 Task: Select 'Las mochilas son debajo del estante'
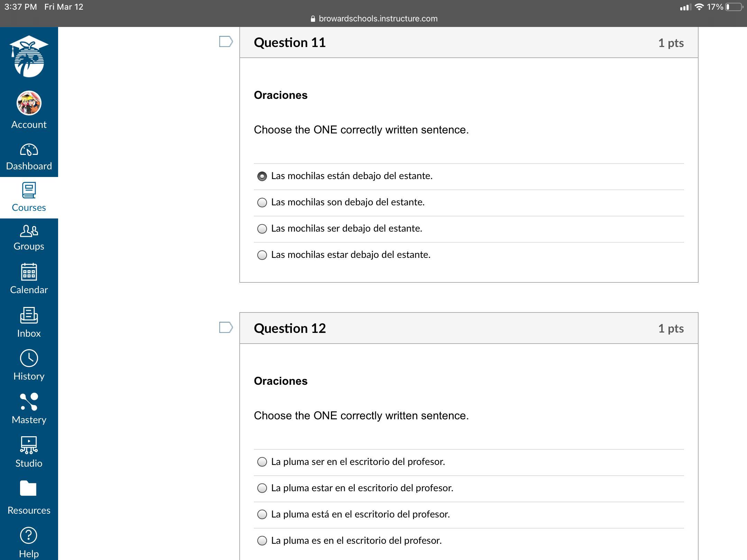click(262, 203)
